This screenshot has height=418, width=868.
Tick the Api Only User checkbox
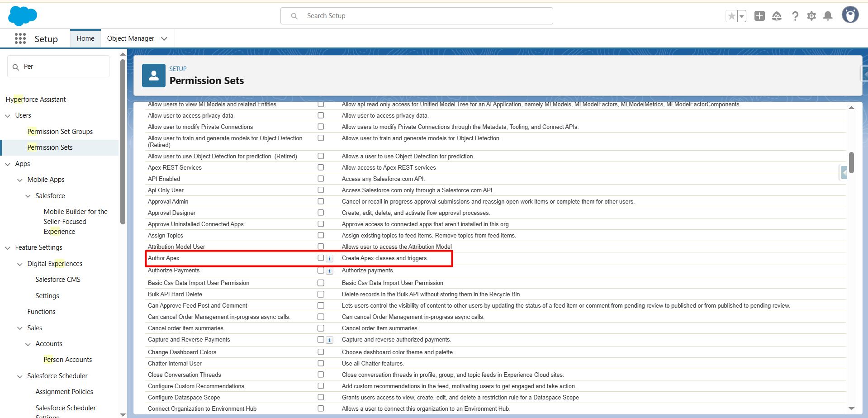321,190
